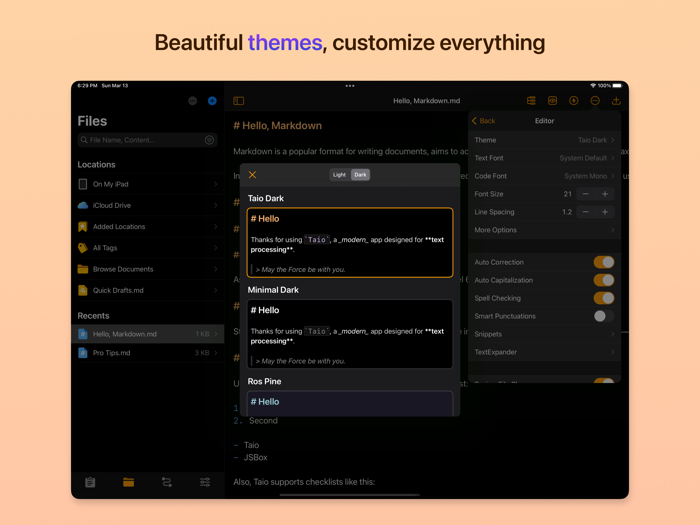Toggle the sidebar panel icon
This screenshot has width=700, height=525.
[238, 101]
